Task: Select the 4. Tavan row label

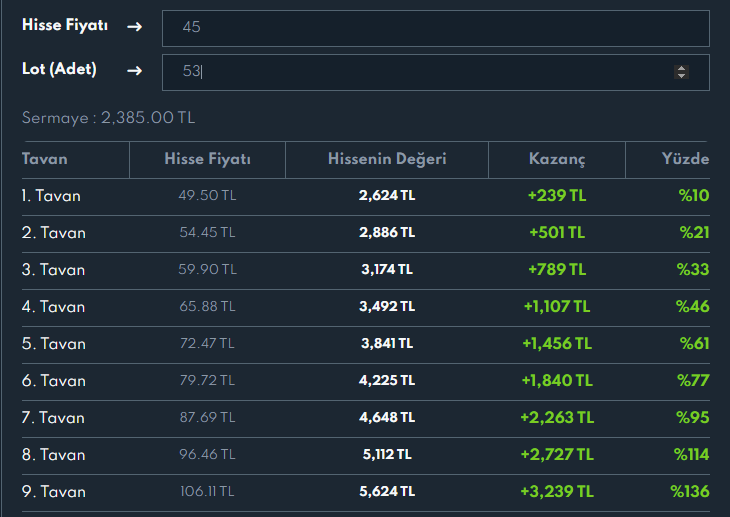Action: 53,306
